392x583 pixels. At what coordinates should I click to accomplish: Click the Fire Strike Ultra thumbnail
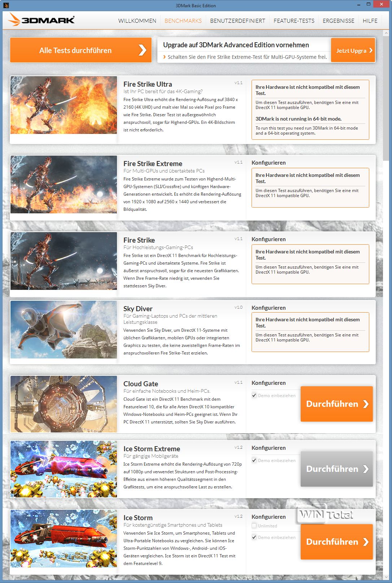64,105
